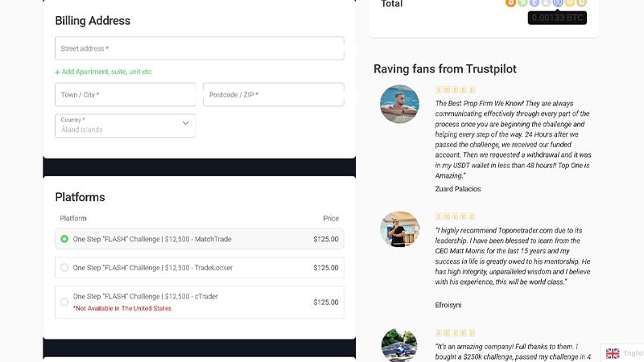Image resolution: width=644 pixels, height=362 pixels.
Task: Click the Street address field
Action: pos(199,48)
